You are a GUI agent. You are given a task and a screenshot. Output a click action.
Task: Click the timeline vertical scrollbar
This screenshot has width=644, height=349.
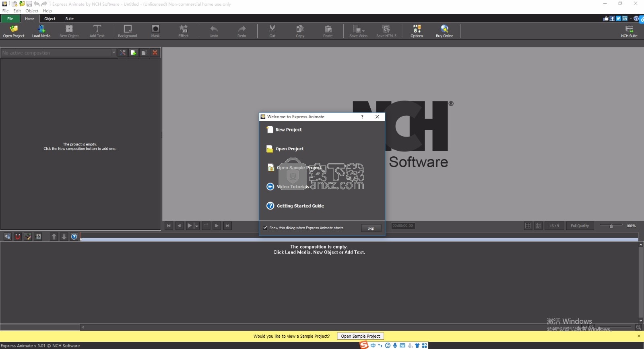click(640, 283)
